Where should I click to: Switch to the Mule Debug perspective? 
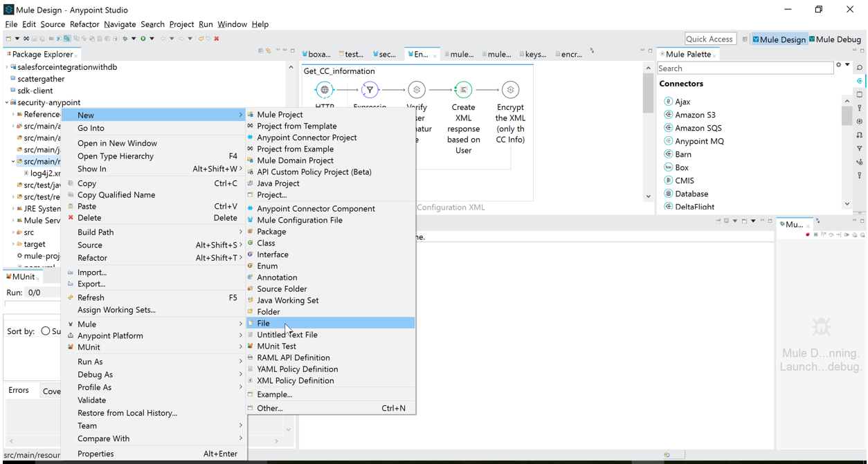point(835,39)
